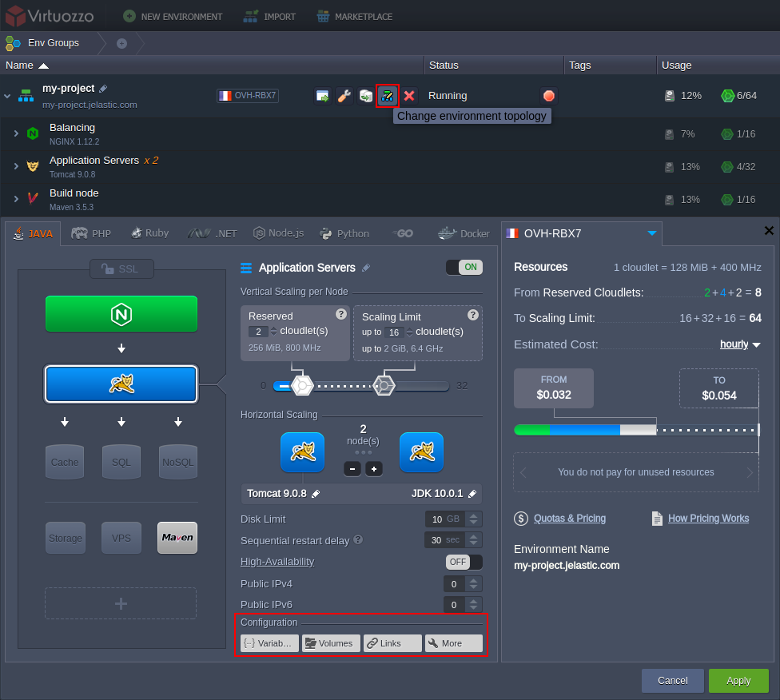This screenshot has height=700, width=780.
Task: Click the Maven build node block
Action: 177,538
